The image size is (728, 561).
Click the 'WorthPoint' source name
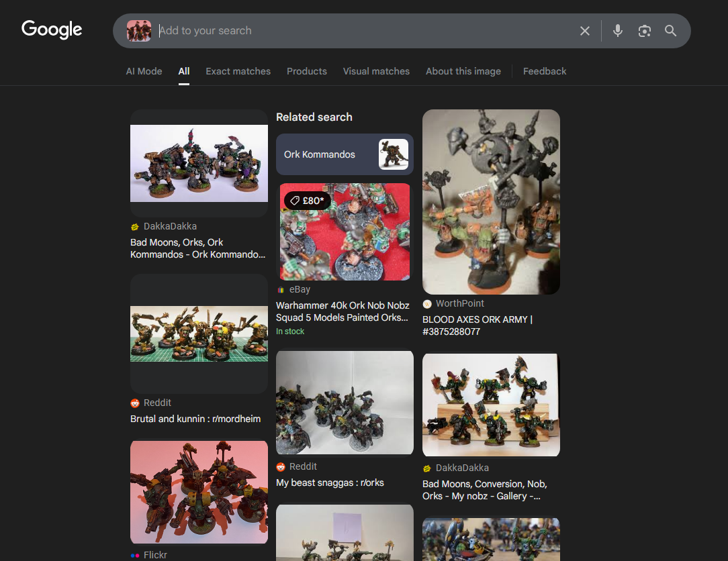(x=459, y=303)
